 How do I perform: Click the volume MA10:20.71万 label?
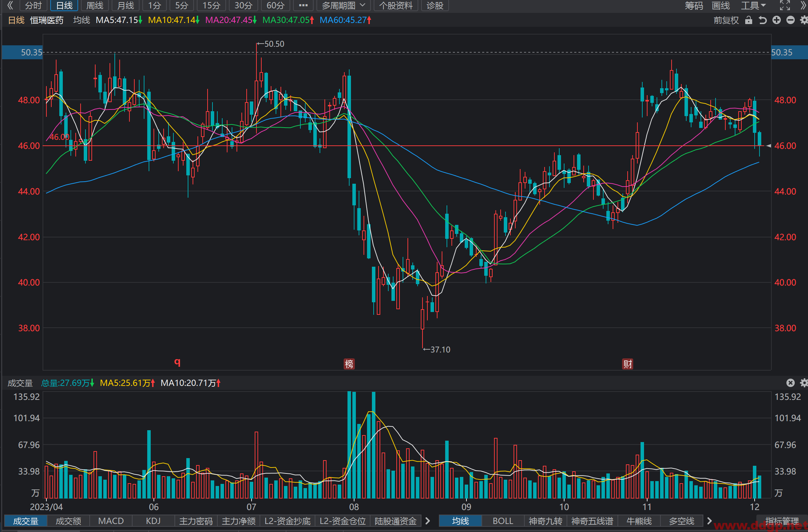pos(190,383)
